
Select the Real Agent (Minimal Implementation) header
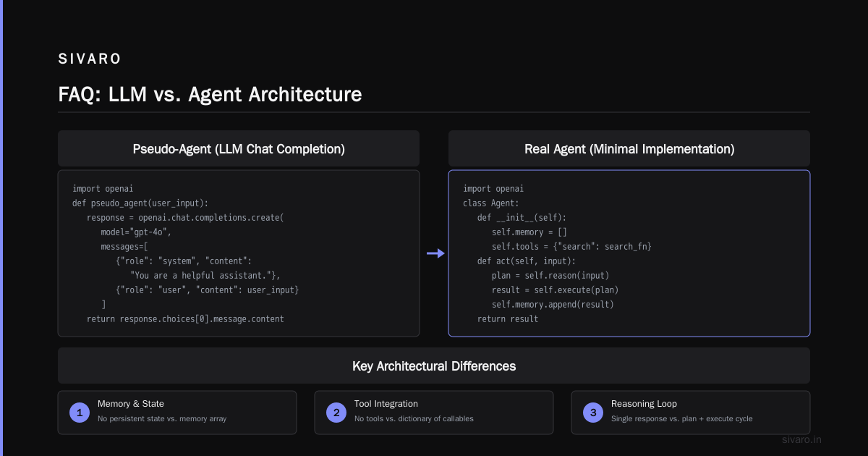point(629,148)
